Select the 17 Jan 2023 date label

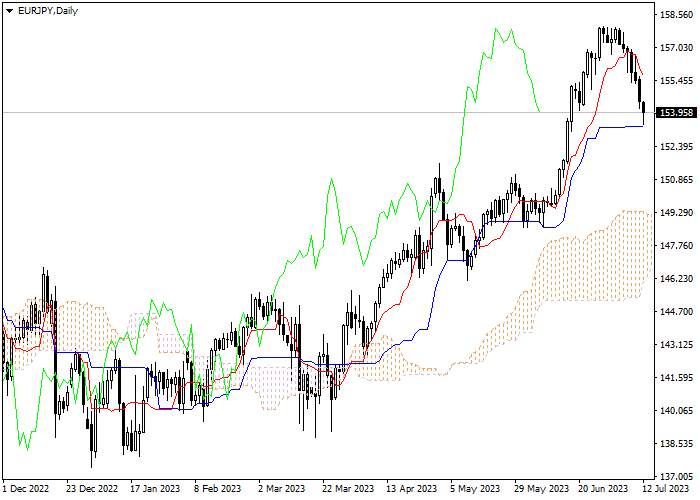click(155, 488)
